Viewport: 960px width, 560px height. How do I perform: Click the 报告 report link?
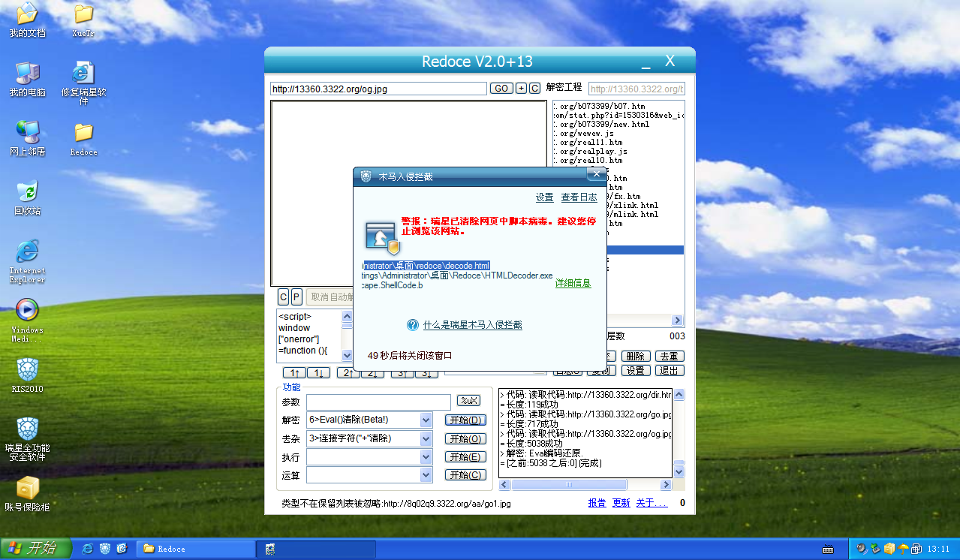pos(597,503)
